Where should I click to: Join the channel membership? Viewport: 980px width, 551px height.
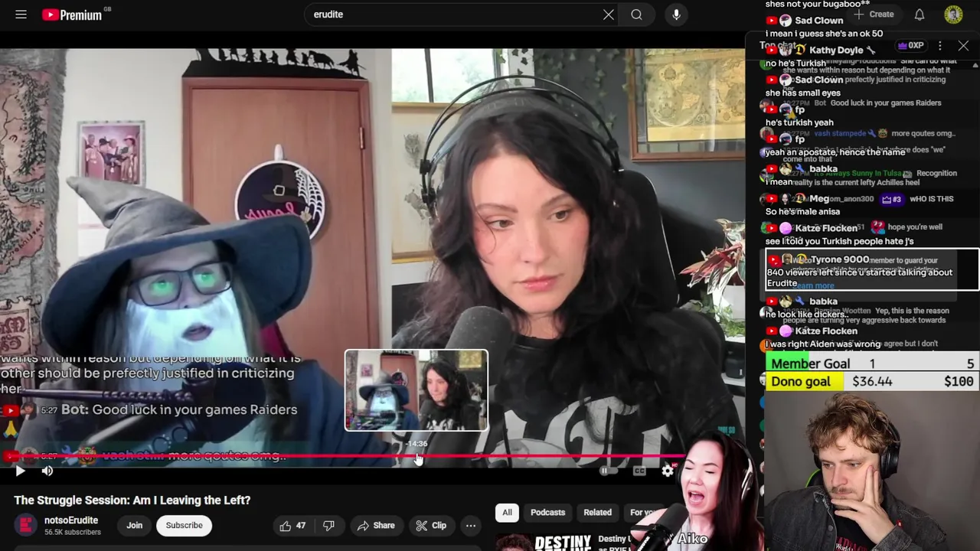click(x=134, y=525)
